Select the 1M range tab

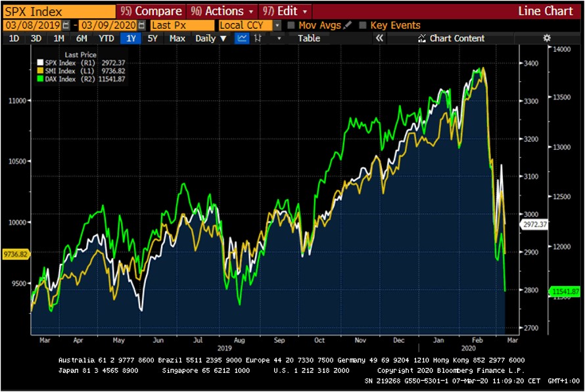click(x=59, y=38)
